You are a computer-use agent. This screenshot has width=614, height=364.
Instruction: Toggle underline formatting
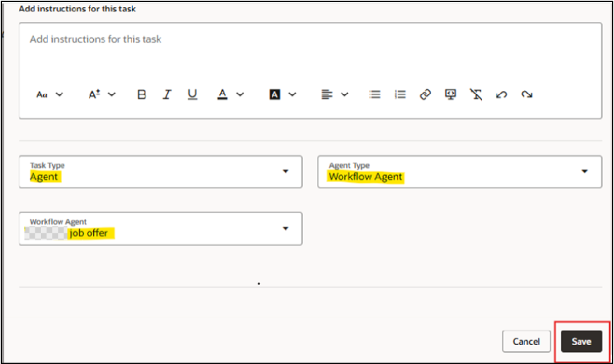pyautogui.click(x=192, y=95)
